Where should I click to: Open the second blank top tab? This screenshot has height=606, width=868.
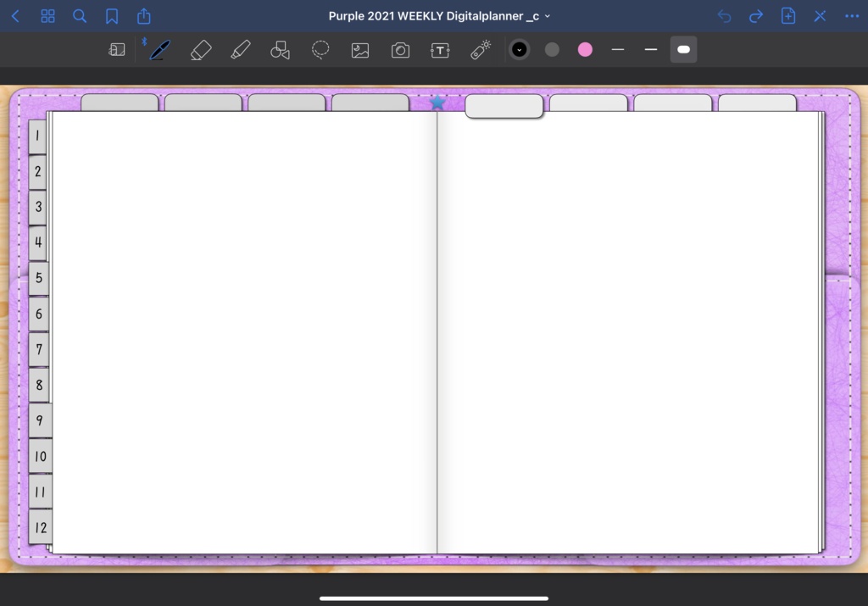coord(203,103)
